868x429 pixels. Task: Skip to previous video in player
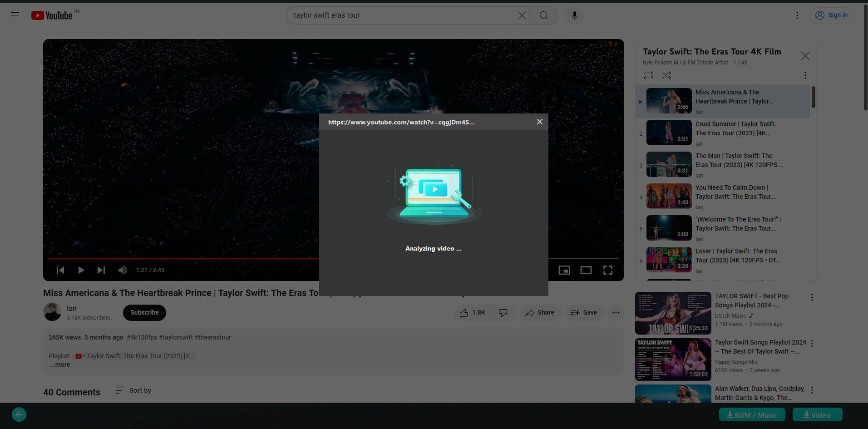point(60,270)
